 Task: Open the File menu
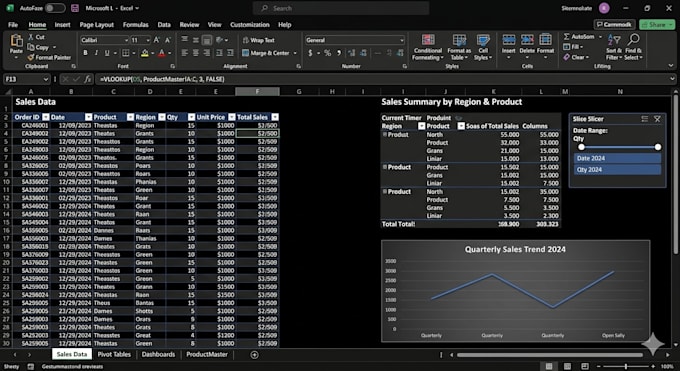(13, 25)
